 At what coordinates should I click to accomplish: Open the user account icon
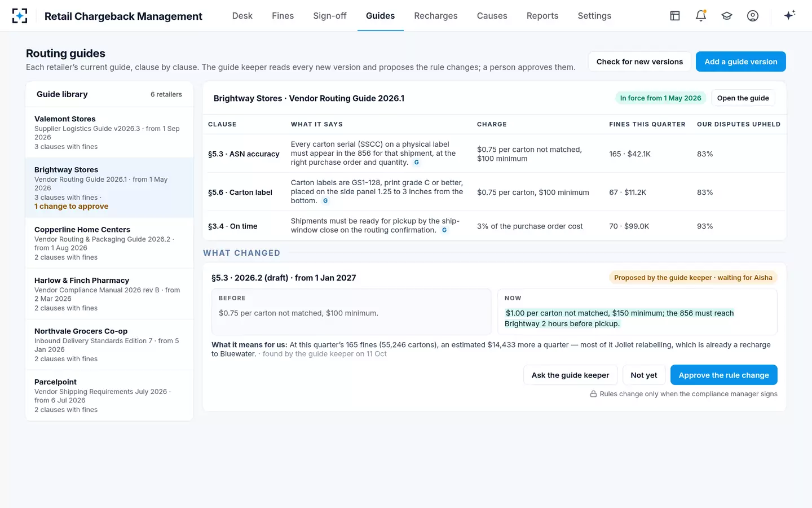(753, 16)
